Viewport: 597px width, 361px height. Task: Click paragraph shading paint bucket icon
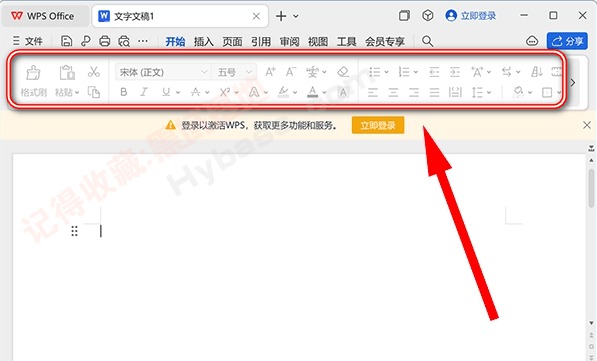point(518,92)
